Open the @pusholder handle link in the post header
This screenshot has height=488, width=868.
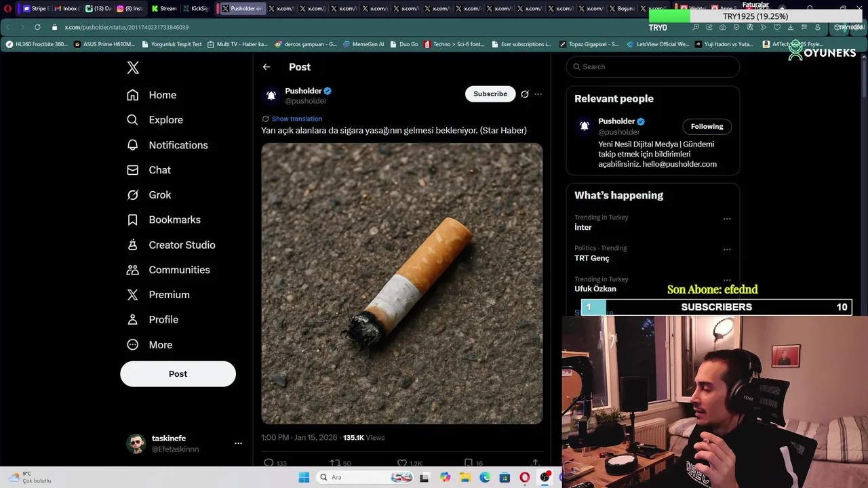(x=306, y=101)
